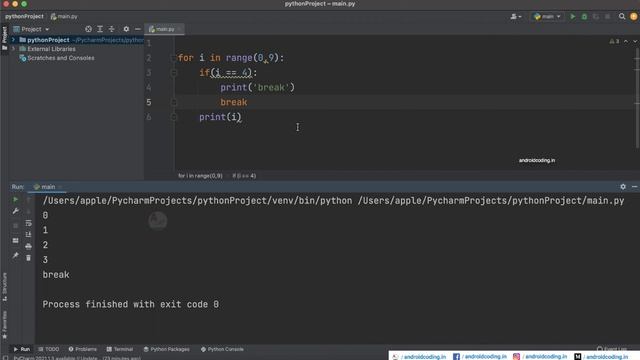Open the Python Packages tool window
Viewport: 640px width, 360px height.
pos(167,349)
